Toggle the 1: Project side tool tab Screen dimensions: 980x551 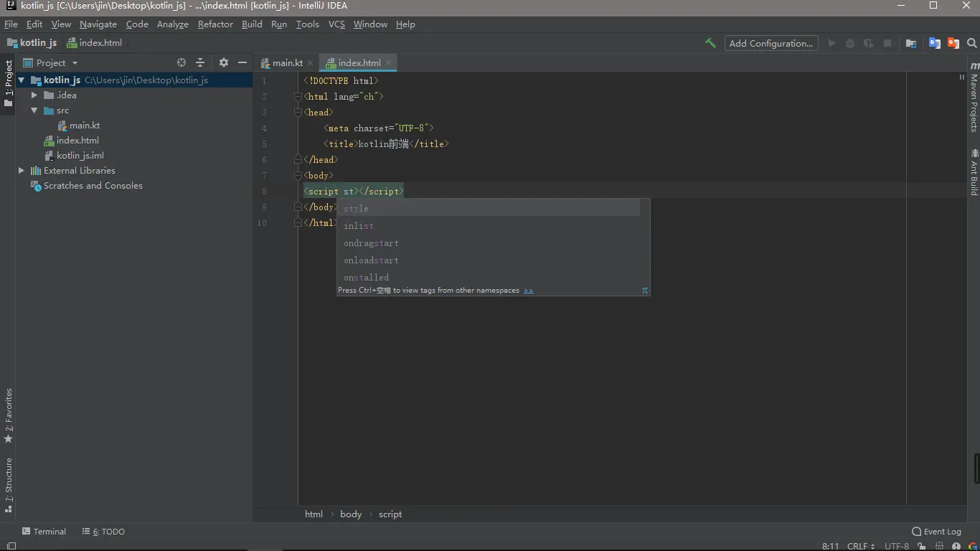point(9,83)
